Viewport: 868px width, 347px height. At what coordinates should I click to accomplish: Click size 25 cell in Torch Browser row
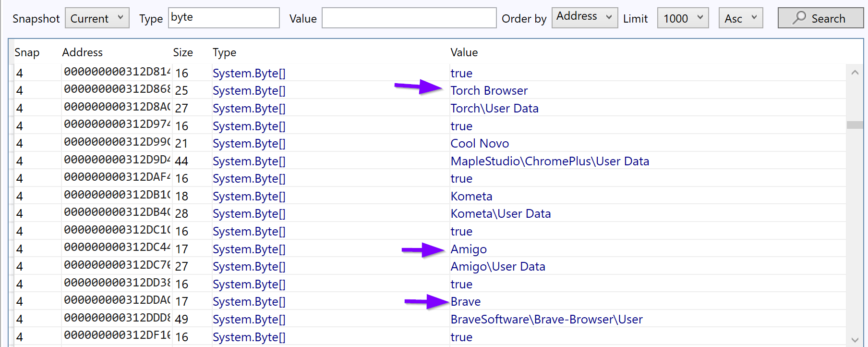click(181, 90)
